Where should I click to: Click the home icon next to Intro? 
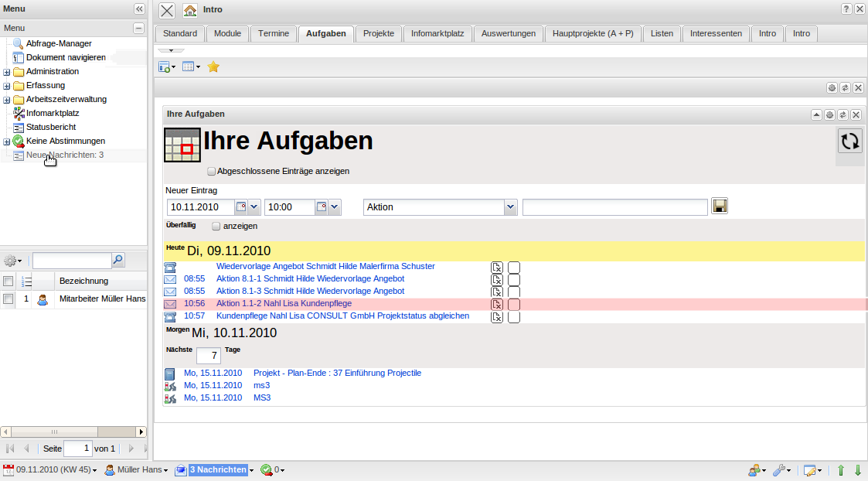click(x=190, y=10)
